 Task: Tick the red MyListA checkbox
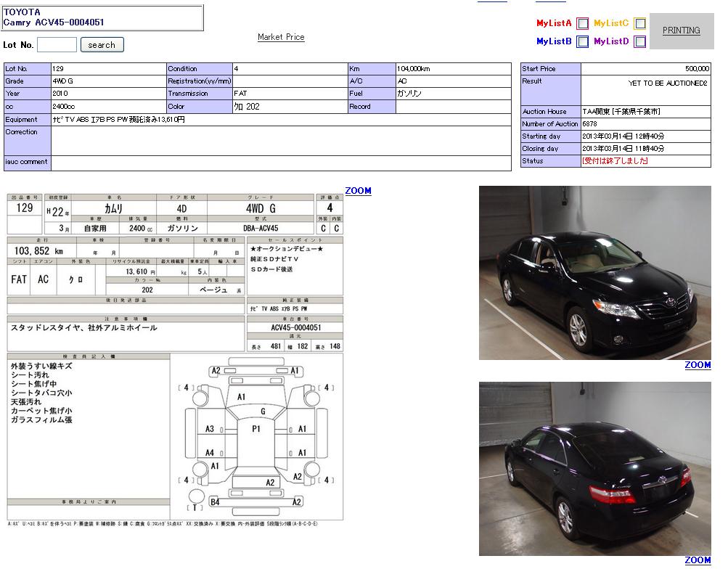(x=582, y=23)
